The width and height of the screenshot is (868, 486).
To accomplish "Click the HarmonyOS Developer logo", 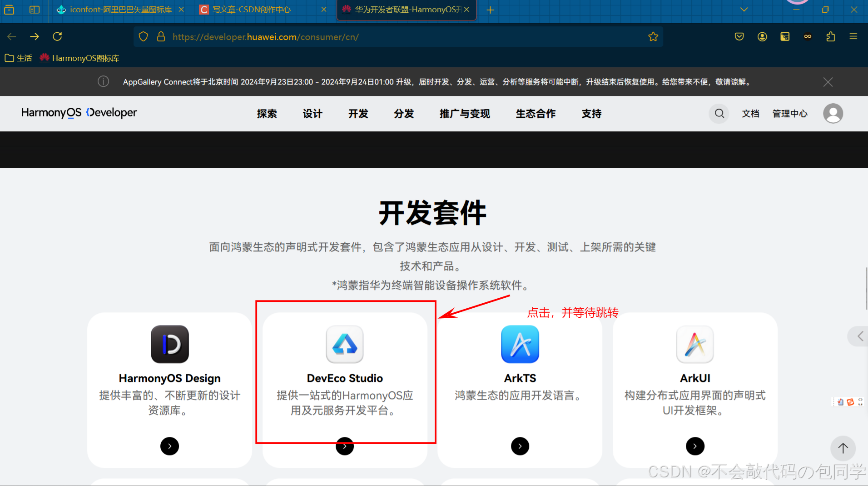I will point(79,113).
